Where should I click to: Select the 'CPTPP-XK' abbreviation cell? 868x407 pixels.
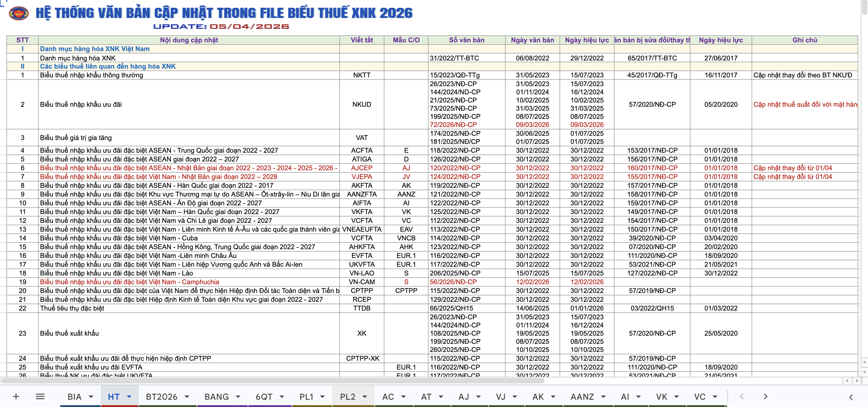[361, 359]
